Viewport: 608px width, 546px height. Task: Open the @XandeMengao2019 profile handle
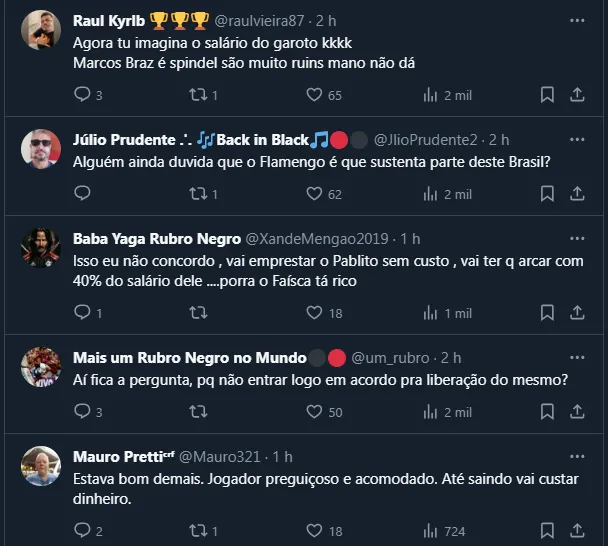320,238
